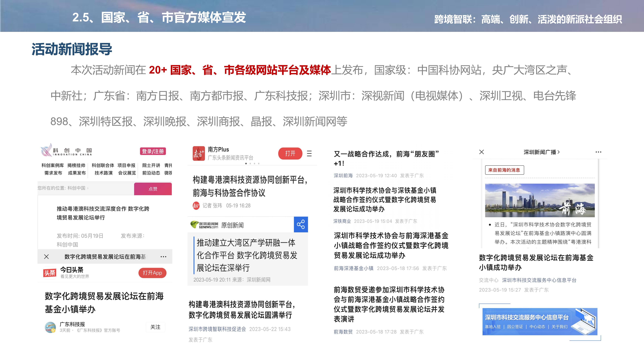Viewport: 644px width, 362px height.
Task: Click the pink 点赞 button
Action: [153, 189]
